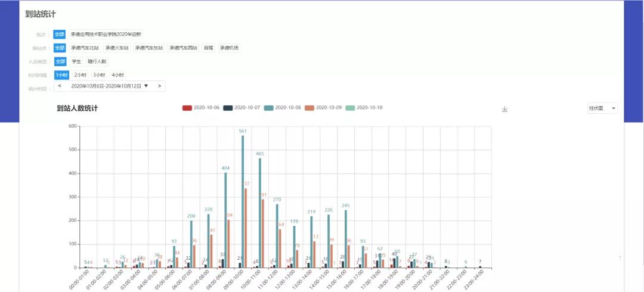
Task: Filter personnel type by 学生
Action: click(76, 61)
